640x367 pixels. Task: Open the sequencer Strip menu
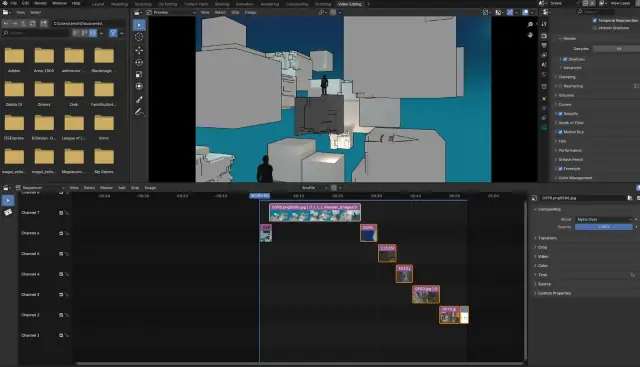click(135, 188)
